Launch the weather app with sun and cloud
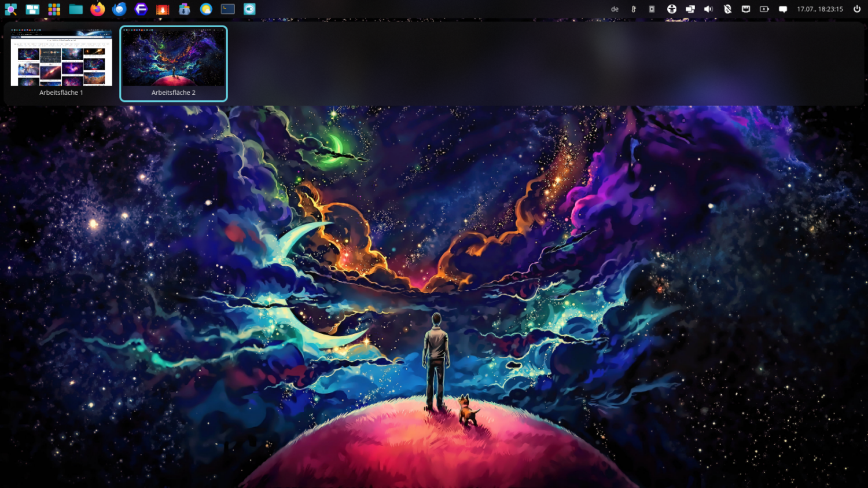 206,9
